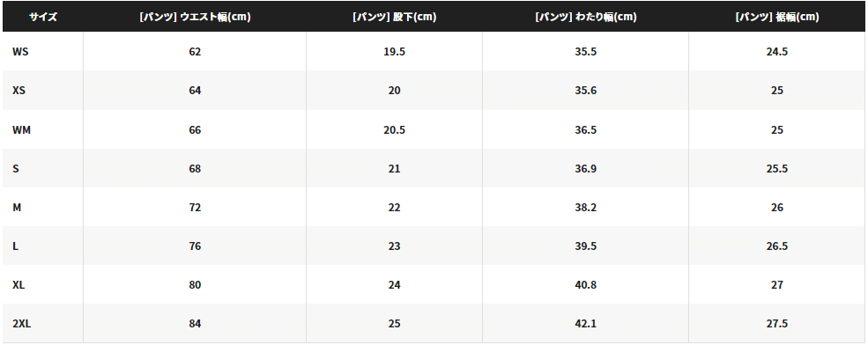Click waist value 84 in 2XL row
Image resolution: width=868 pixels, height=345 pixels.
pyautogui.click(x=195, y=324)
